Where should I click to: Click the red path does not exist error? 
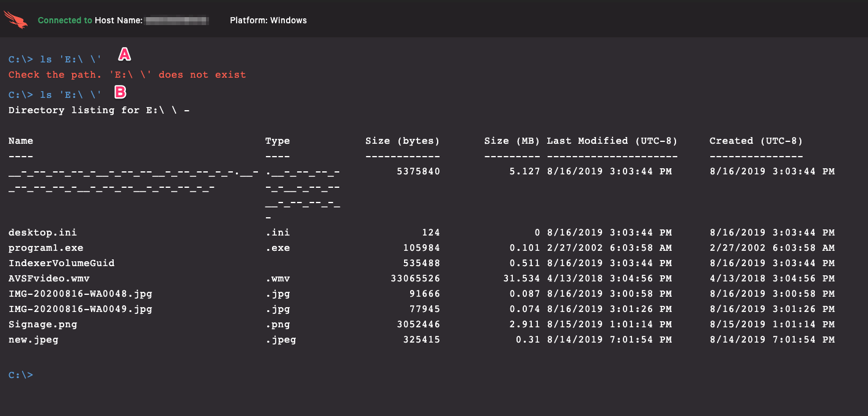click(x=127, y=75)
